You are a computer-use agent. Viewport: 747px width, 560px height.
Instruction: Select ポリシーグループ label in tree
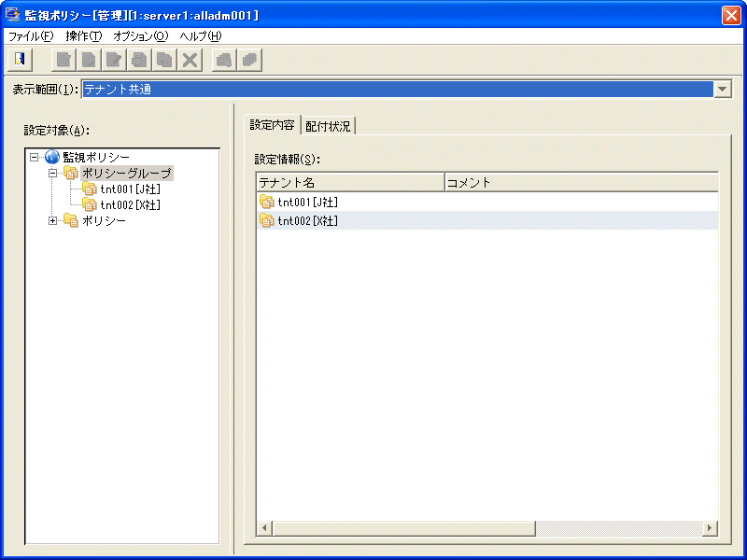pyautogui.click(x=127, y=173)
